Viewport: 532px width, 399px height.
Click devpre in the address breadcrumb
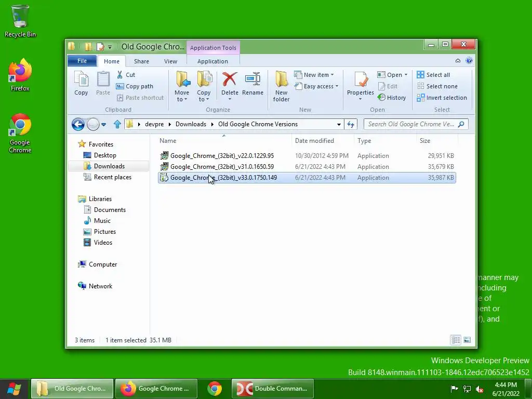(x=154, y=124)
